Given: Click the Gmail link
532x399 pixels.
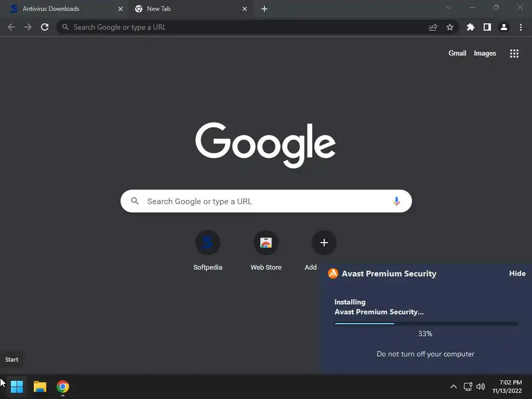Looking at the screenshot, I should click(457, 54).
